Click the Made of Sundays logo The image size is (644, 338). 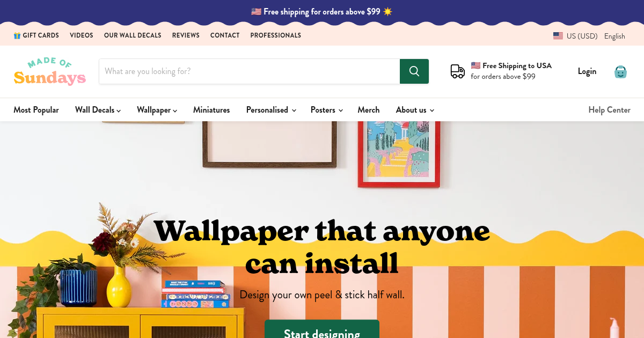50,72
